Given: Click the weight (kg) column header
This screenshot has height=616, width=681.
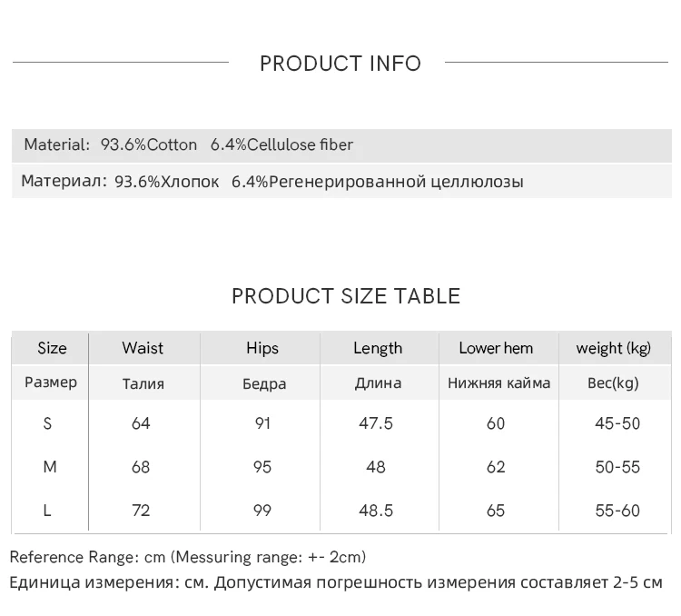Looking at the screenshot, I should [614, 348].
